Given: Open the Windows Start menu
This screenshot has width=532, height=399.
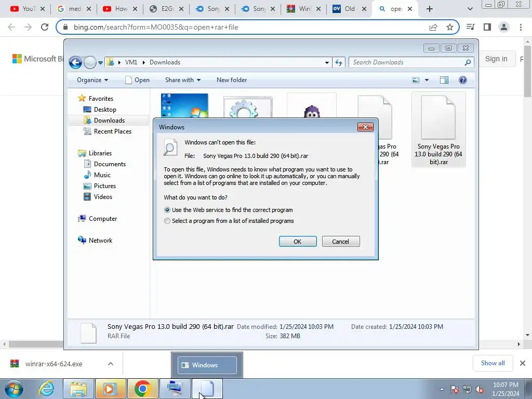Looking at the screenshot, I should click(14, 389).
